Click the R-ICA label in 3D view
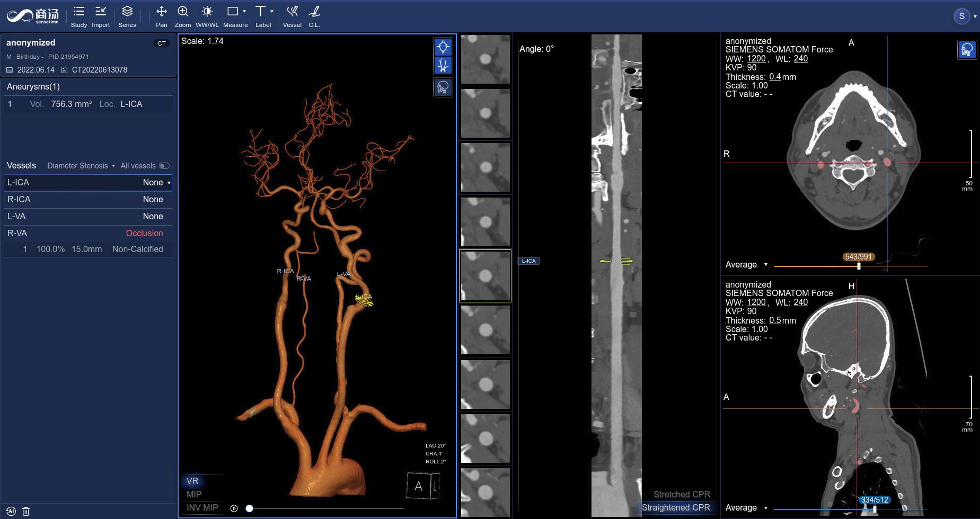980x519 pixels. pyautogui.click(x=285, y=271)
